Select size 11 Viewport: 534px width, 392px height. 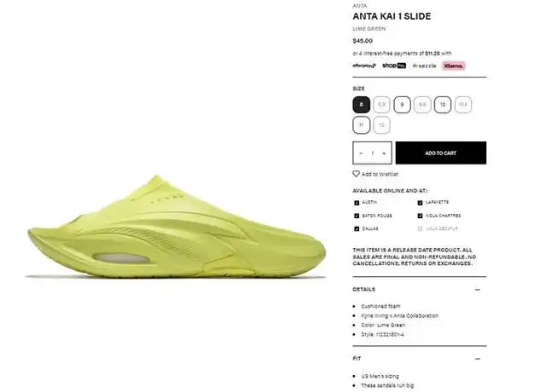click(362, 125)
